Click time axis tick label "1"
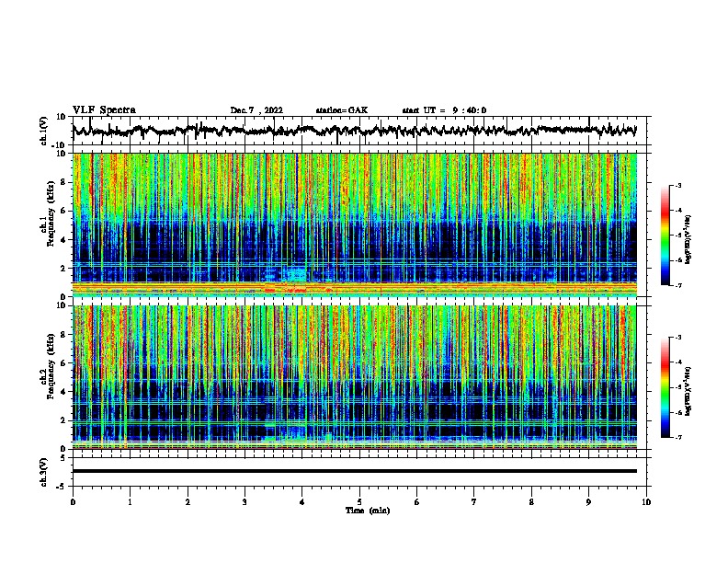 (x=130, y=502)
